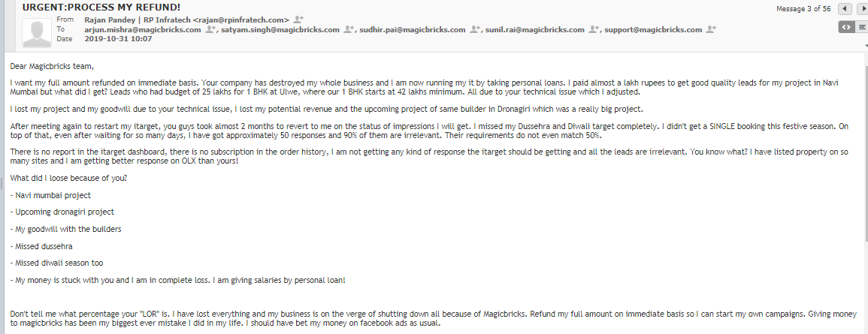868x334 pixels.
Task: Click add-contact icon beside arjun.mishra@magicbricks.com
Action: coord(210,30)
